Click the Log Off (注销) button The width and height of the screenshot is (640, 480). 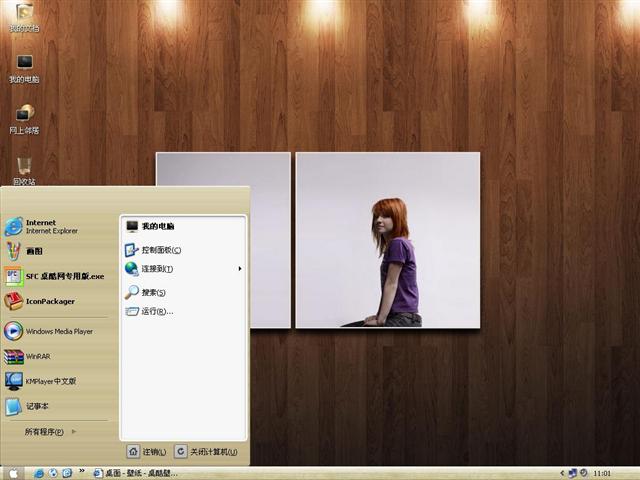(147, 451)
